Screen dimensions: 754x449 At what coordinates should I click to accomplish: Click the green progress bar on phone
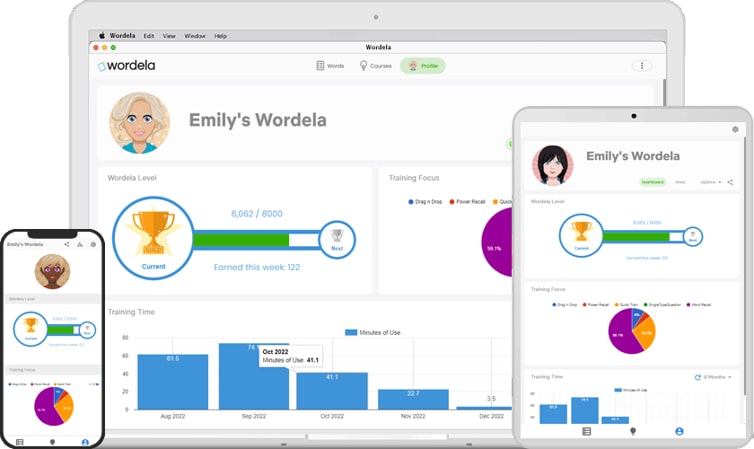coord(61,330)
